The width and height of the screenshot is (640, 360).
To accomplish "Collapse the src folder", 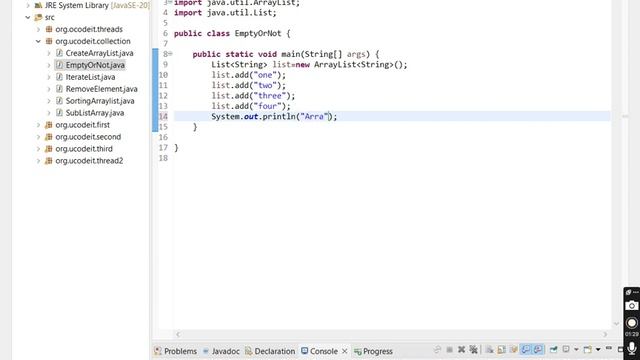I will 28,17.
